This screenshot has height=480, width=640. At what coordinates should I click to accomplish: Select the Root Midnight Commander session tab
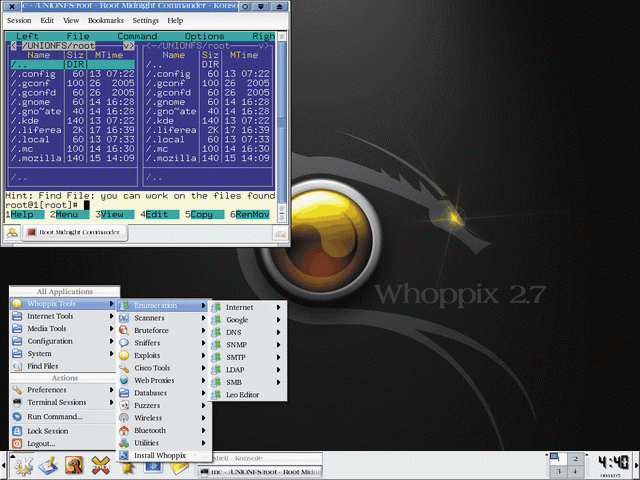[x=74, y=233]
